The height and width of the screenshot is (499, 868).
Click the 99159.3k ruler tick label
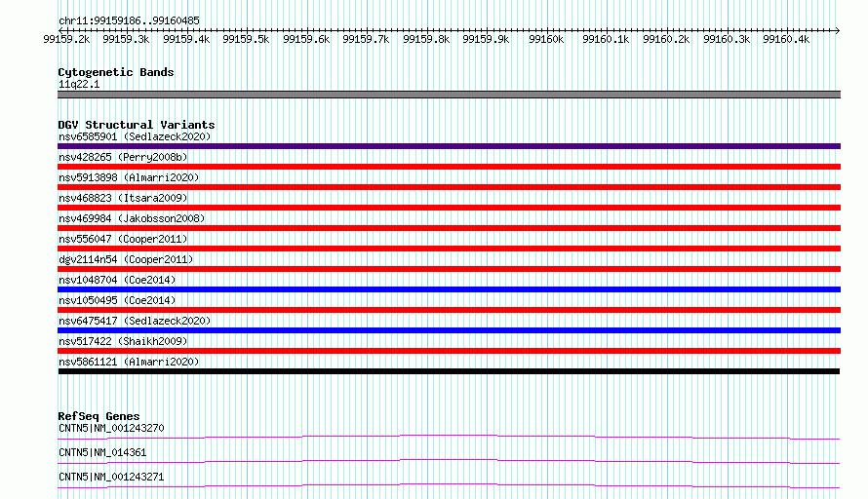point(126,39)
